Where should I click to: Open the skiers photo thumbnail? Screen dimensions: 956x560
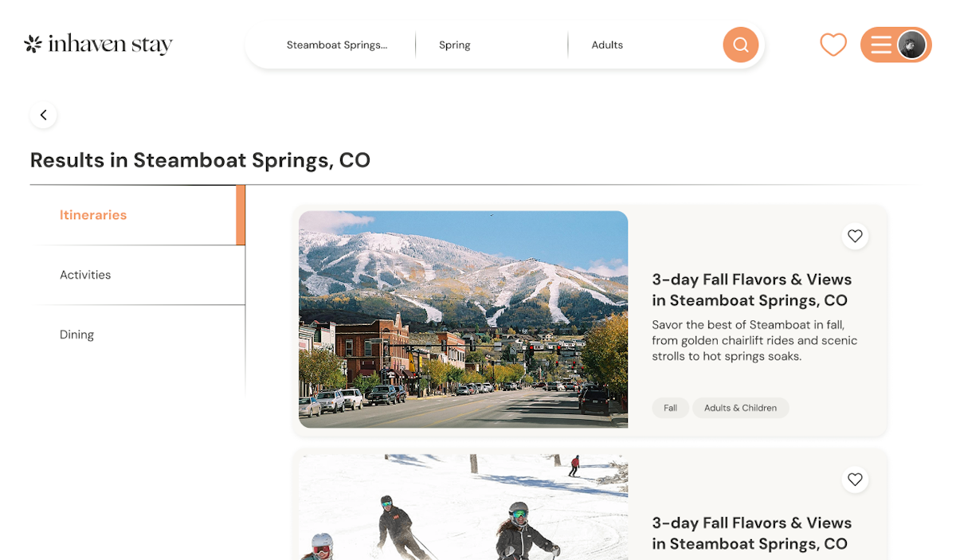[x=463, y=507]
